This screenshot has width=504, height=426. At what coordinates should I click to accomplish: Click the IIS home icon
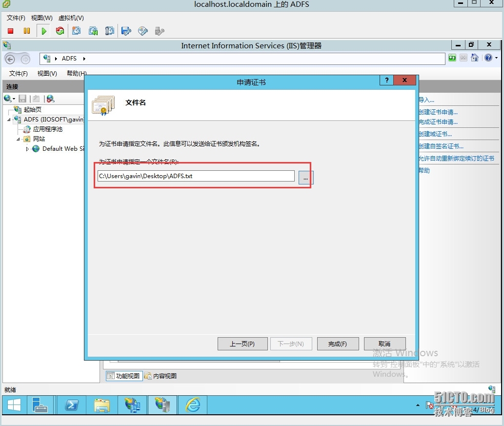coord(474,58)
